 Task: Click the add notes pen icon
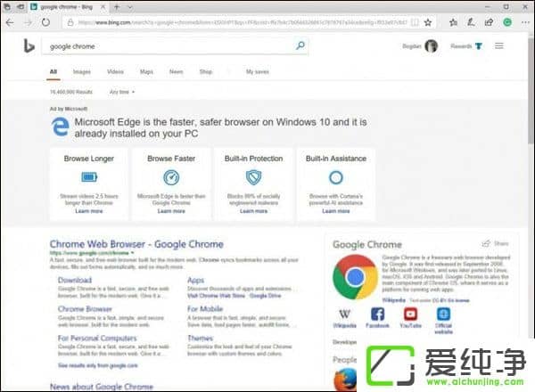click(471, 22)
